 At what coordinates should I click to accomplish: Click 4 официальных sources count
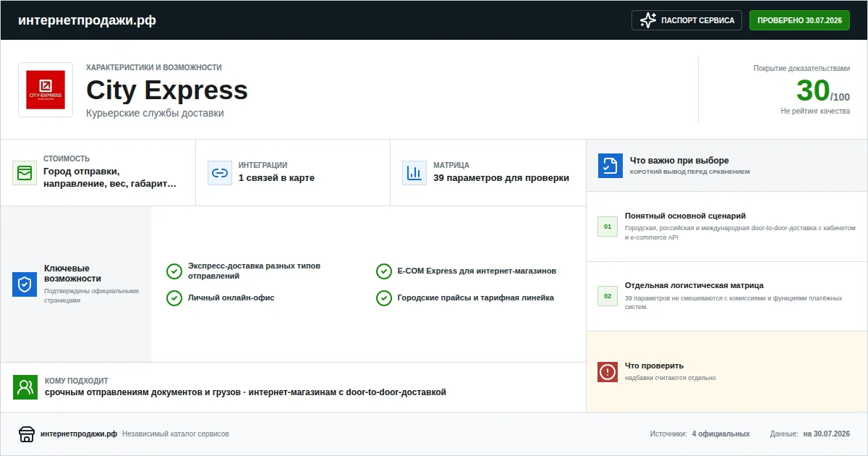[720, 434]
